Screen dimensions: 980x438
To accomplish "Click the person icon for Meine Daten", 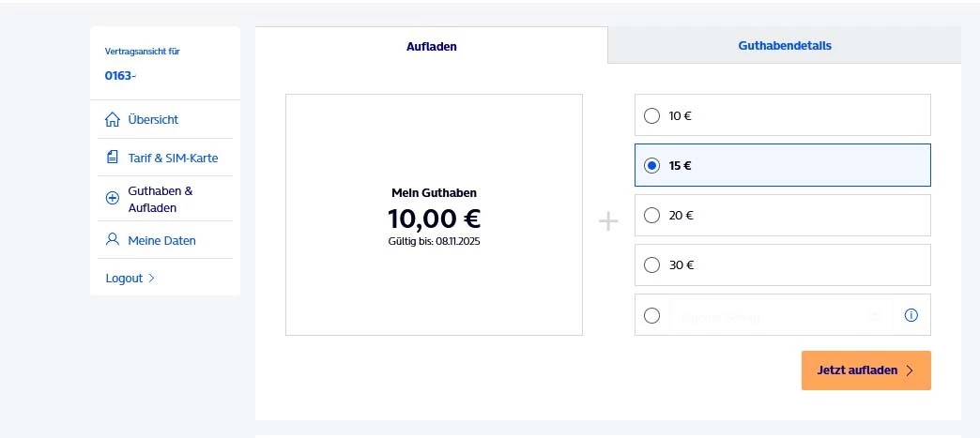I will [x=113, y=240].
